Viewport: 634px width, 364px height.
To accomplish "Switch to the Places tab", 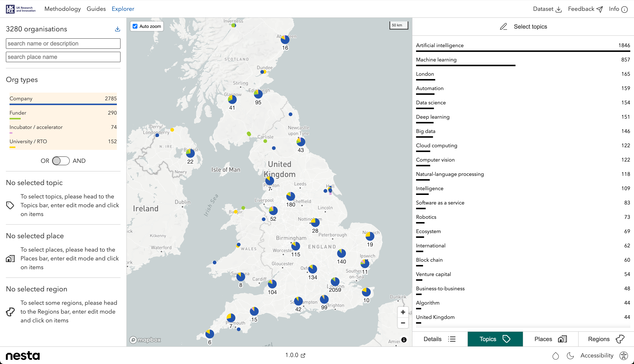I will 550,339.
